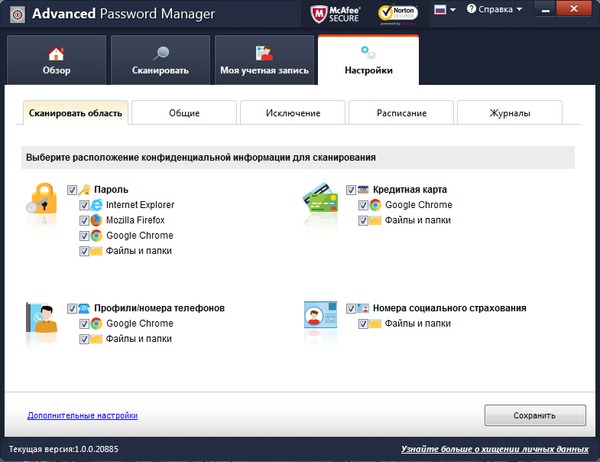Expand the Справка help menu
The height and width of the screenshot is (462, 600).
click(x=495, y=10)
